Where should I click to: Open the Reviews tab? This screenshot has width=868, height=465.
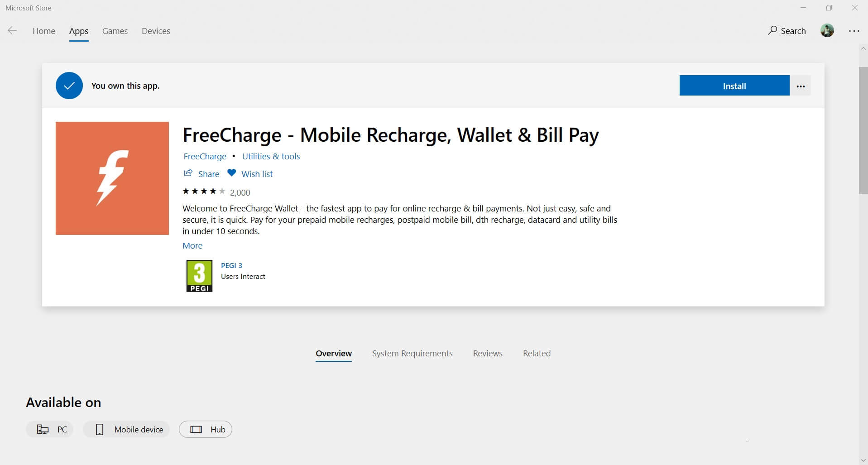click(488, 354)
